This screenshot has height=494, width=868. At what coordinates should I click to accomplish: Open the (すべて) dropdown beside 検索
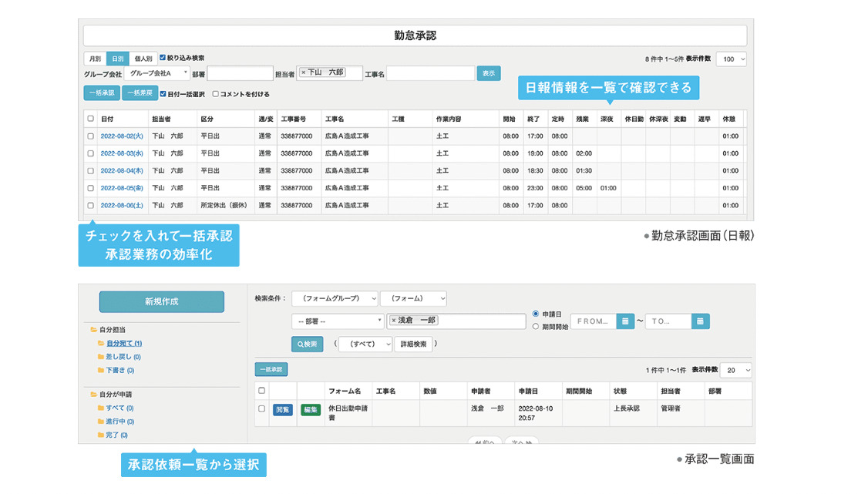(365, 344)
